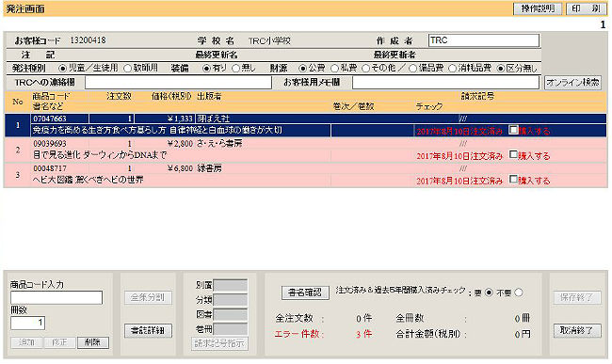Check 購入する for item 07047663
The image size is (612, 364).
click(514, 130)
